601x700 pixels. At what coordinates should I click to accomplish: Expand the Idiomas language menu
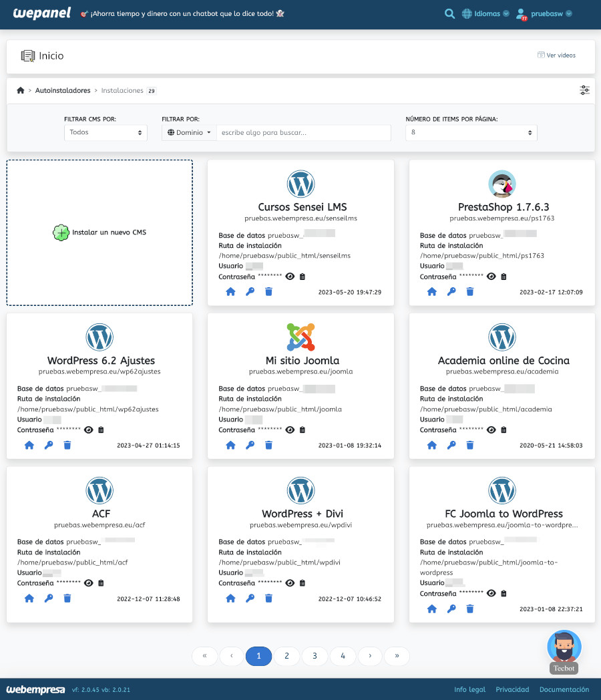click(x=485, y=14)
